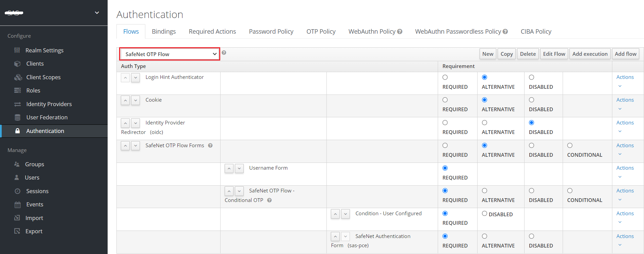Click the Add execution button
The height and width of the screenshot is (254, 644).
click(590, 54)
